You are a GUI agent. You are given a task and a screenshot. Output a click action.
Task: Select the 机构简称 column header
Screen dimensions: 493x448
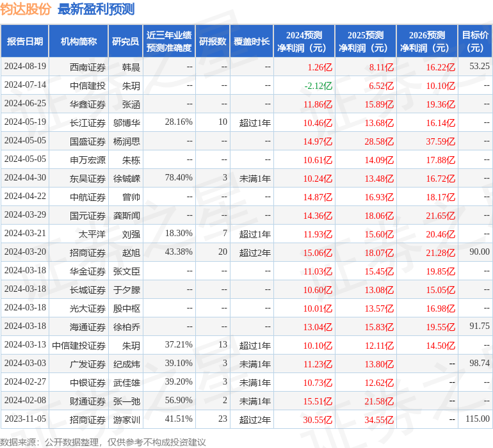point(79,41)
